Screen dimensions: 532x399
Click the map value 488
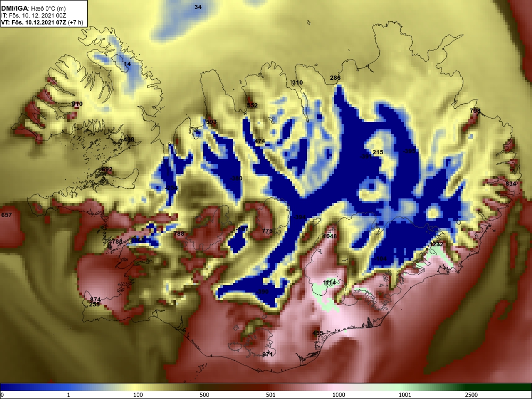tap(129, 139)
